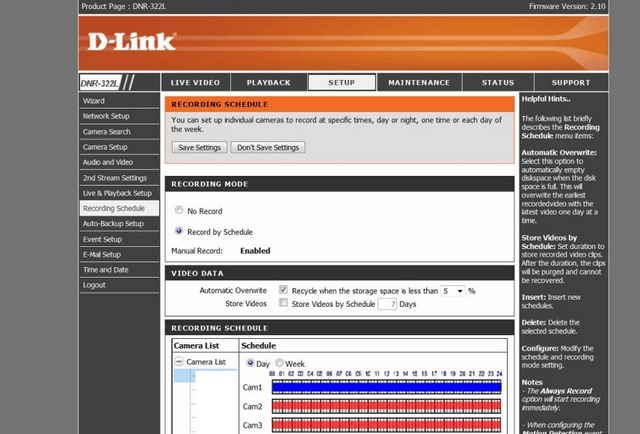Click the Firmware Version 2.10 text
The height and width of the screenshot is (434, 640).
(567, 6)
